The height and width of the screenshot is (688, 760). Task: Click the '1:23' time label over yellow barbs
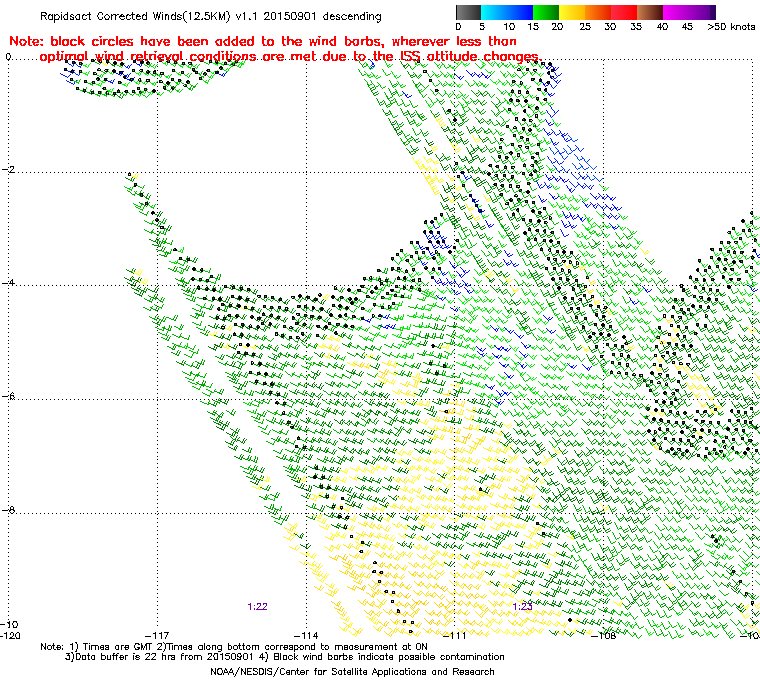(x=522, y=607)
